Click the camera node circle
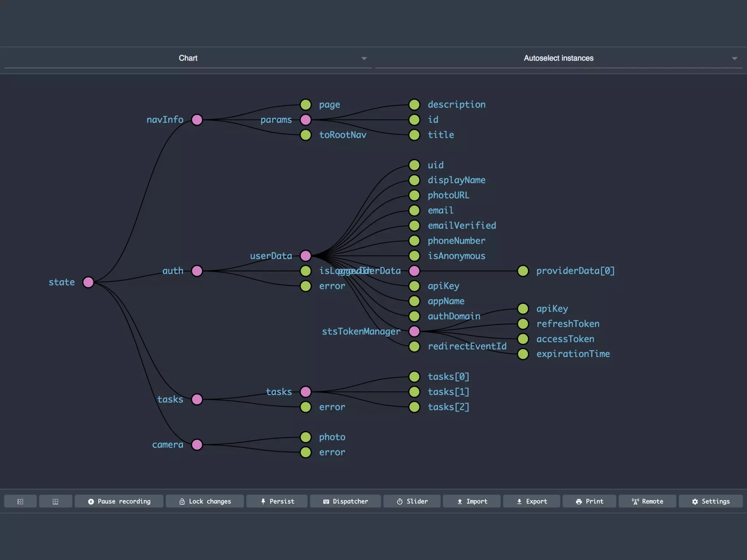Viewport: 747px width, 560px height. coord(197,445)
